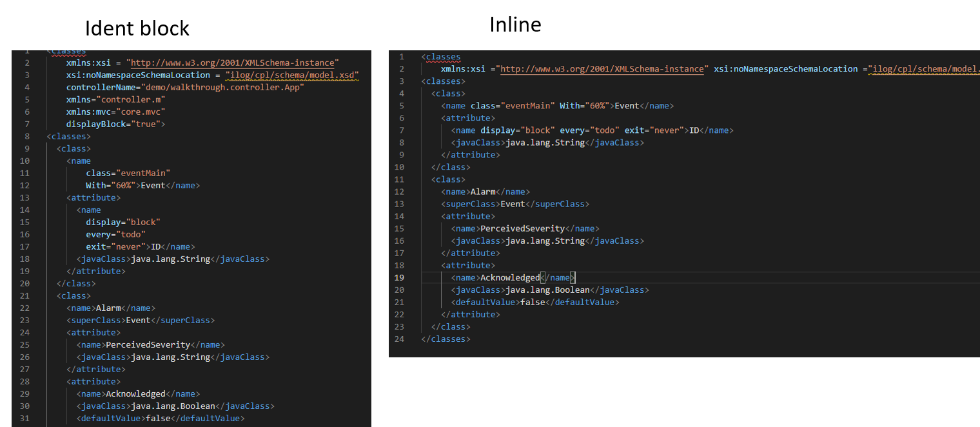
Task: Click the XMLSchema-instance URL in Ident block pane
Action: tap(233, 63)
